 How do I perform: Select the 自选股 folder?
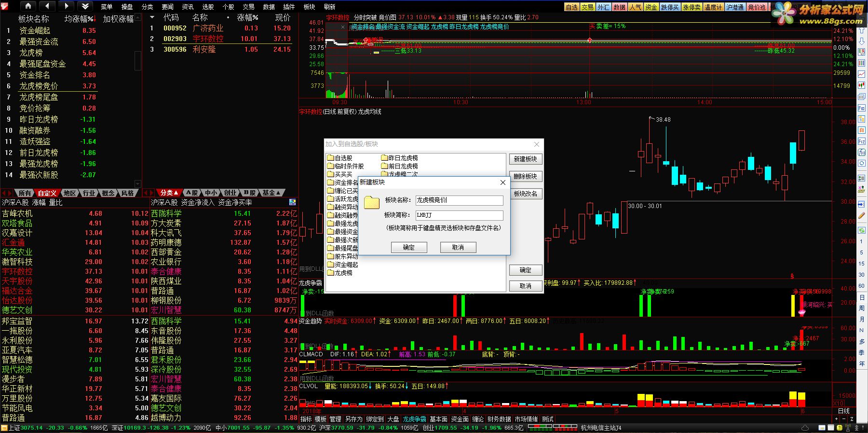tap(339, 158)
